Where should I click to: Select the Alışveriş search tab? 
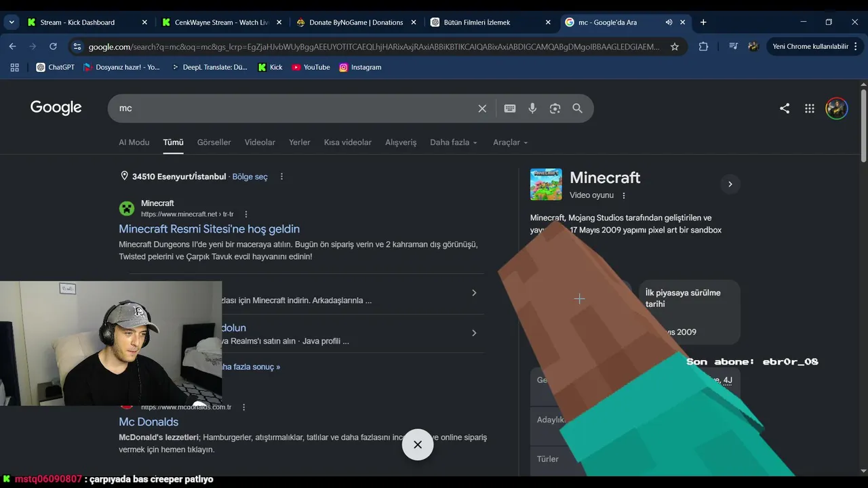401,142
